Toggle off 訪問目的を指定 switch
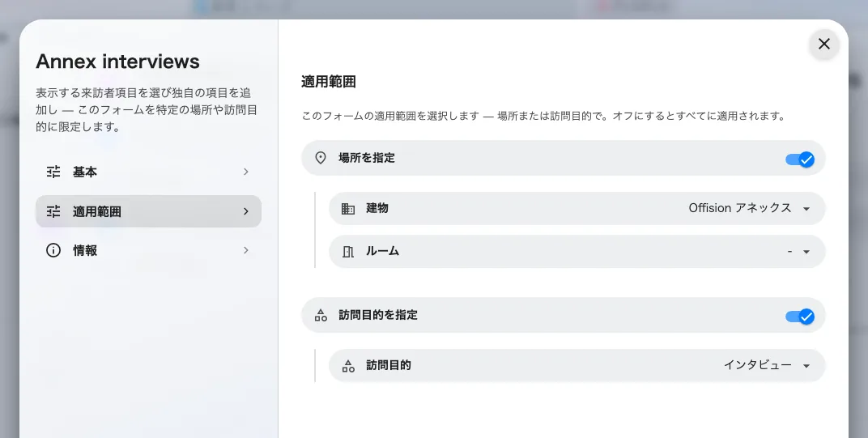 [x=799, y=317]
